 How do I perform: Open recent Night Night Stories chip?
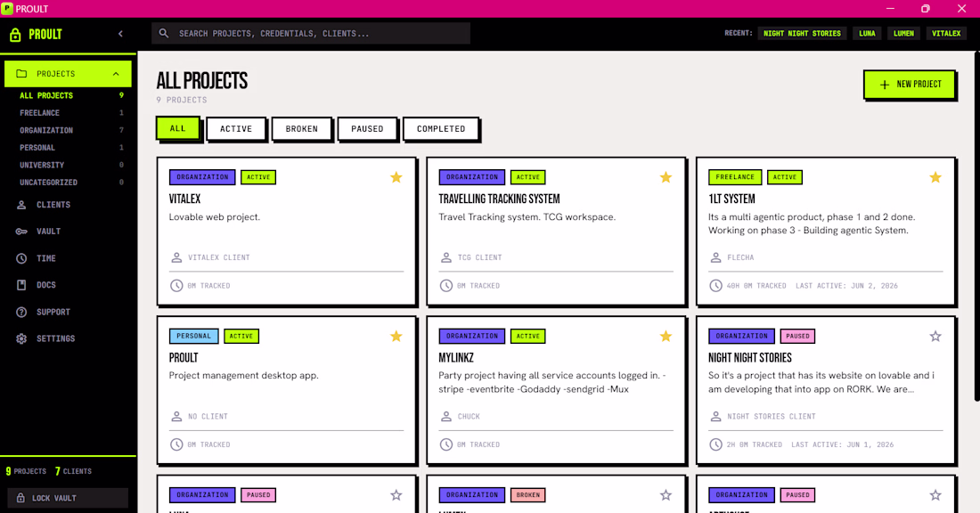click(802, 34)
